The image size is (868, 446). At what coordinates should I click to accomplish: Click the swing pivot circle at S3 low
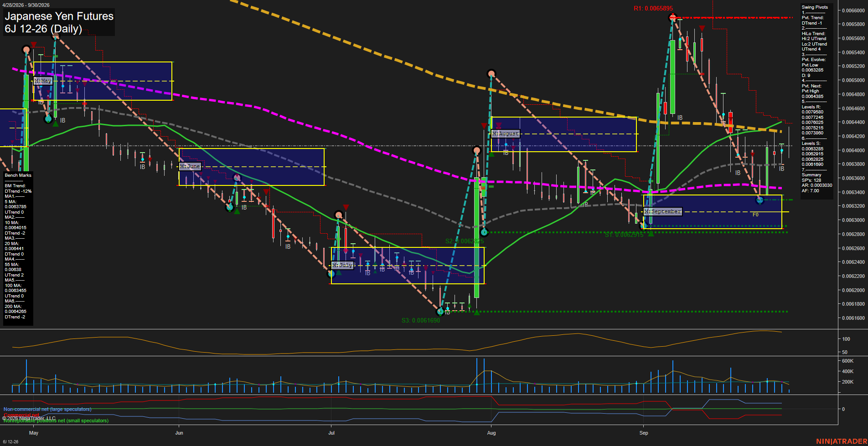pyautogui.click(x=440, y=312)
